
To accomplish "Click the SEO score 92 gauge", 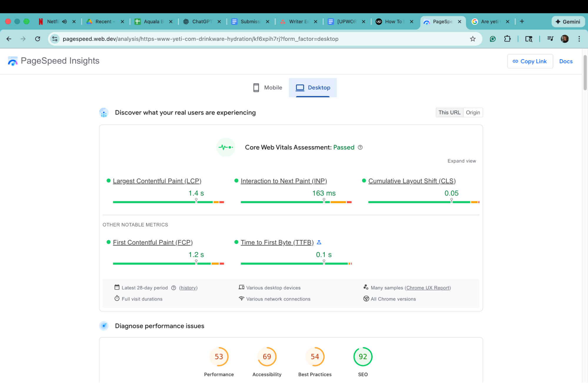I will (x=363, y=357).
